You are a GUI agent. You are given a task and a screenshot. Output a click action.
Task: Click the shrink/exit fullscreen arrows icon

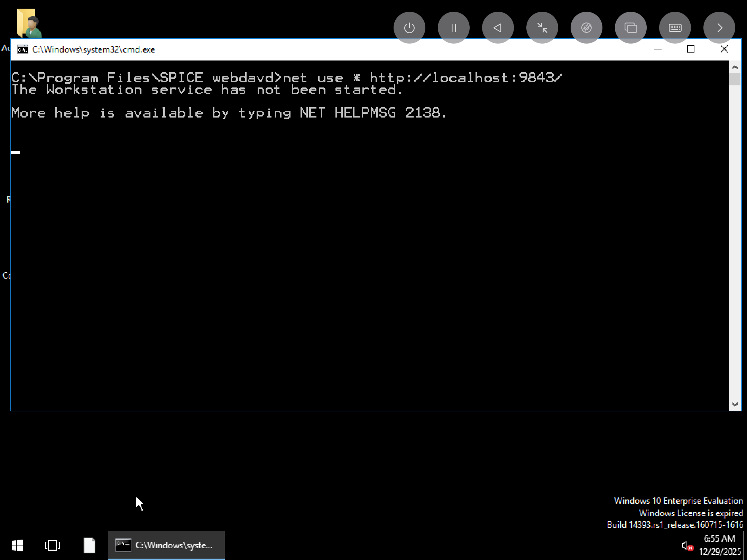(542, 28)
